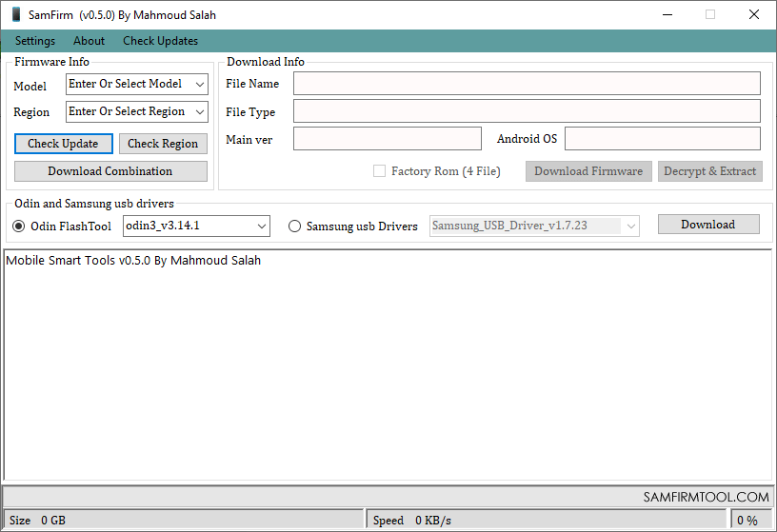The image size is (777, 532).
Task: Open the odin3_v3.14.1 version dropdown
Action: [x=196, y=226]
